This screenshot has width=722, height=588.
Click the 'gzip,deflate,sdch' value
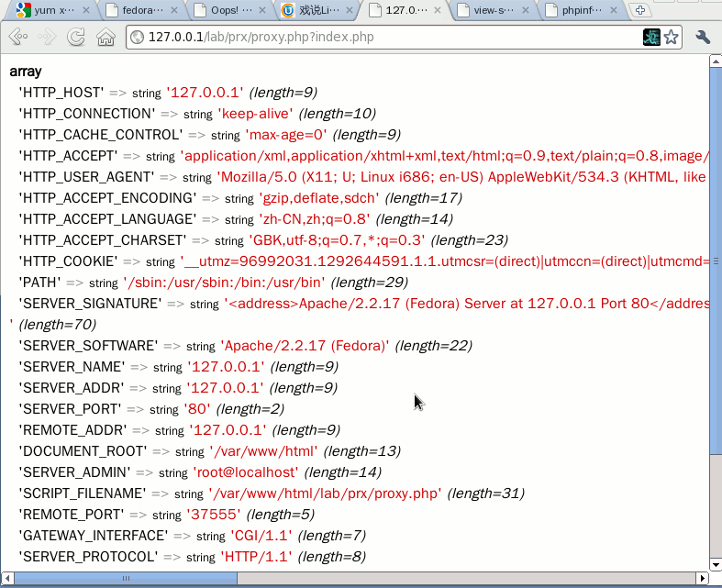point(319,198)
